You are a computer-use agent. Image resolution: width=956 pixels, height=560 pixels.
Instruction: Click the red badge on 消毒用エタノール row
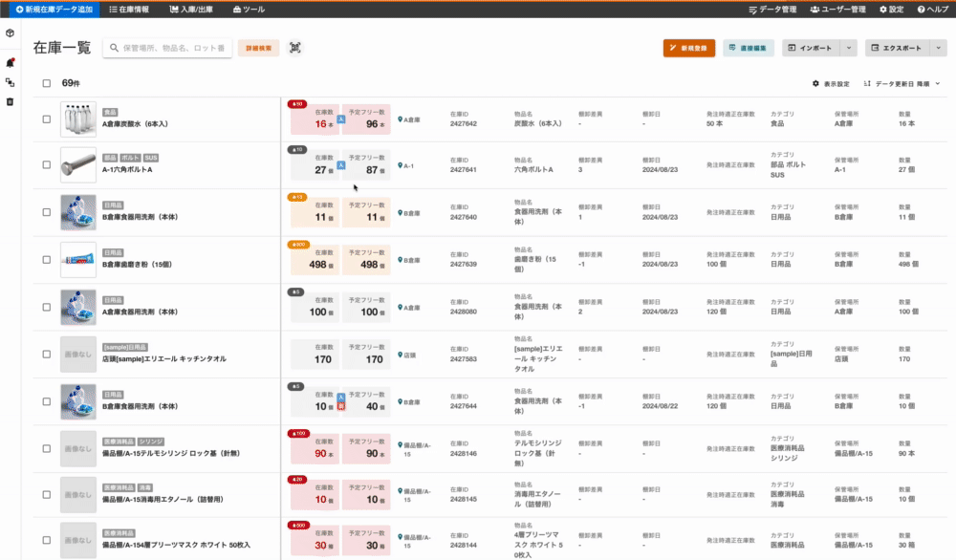click(297, 480)
